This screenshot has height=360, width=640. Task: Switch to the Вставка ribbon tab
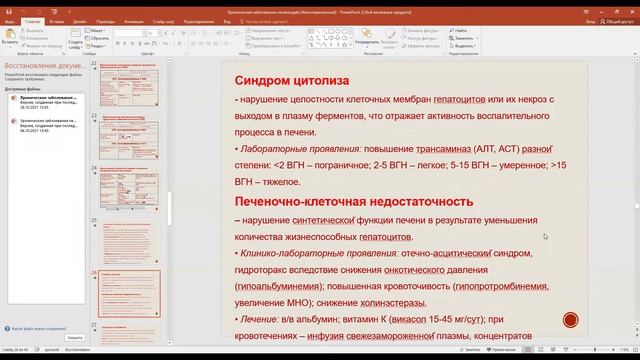pyautogui.click(x=57, y=22)
